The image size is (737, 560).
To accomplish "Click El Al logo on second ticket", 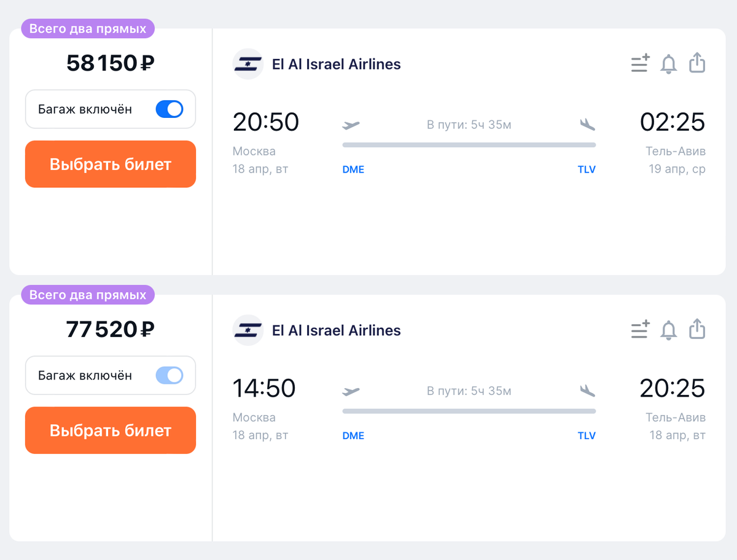I will 248,330.
